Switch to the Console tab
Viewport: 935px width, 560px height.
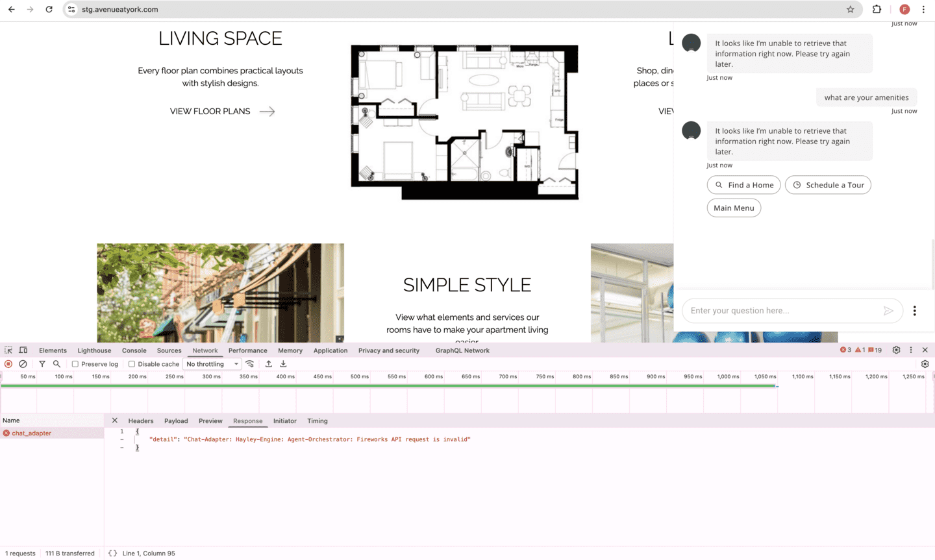pyautogui.click(x=134, y=350)
